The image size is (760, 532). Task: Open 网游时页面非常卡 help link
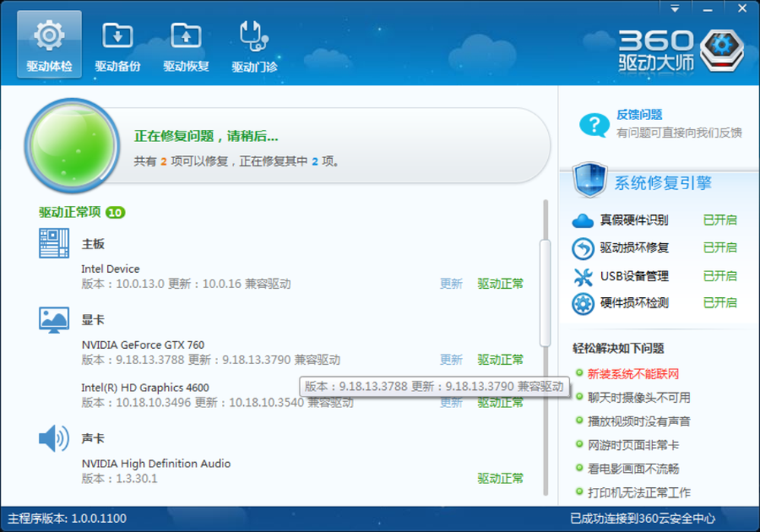633,445
